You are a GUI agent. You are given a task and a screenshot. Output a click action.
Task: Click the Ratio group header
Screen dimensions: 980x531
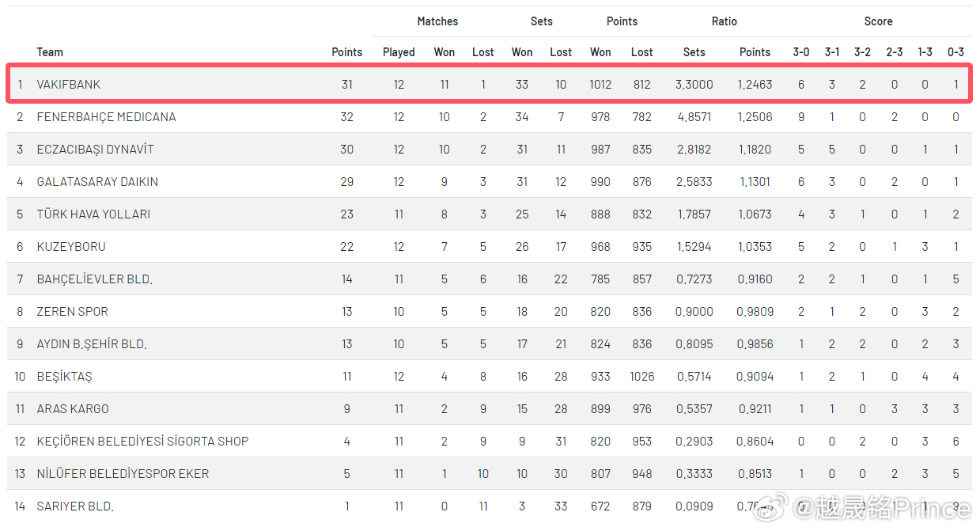point(724,21)
